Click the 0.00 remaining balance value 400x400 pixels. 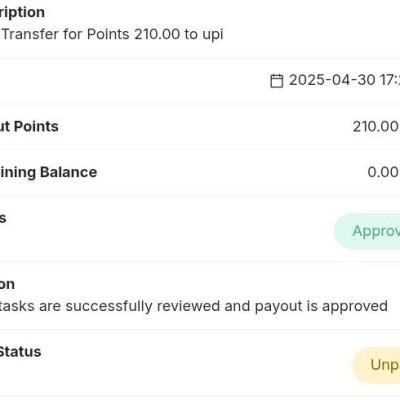(x=383, y=172)
